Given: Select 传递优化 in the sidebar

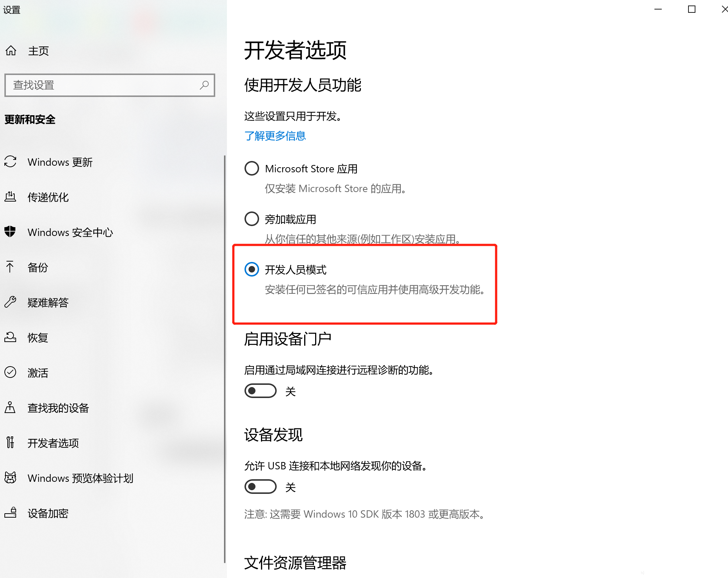Looking at the screenshot, I should click(x=48, y=197).
